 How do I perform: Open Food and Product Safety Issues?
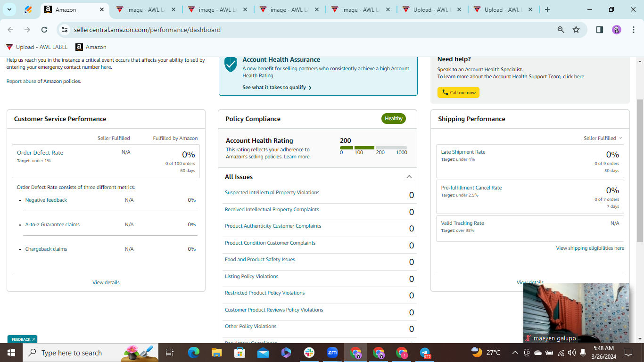click(x=260, y=259)
